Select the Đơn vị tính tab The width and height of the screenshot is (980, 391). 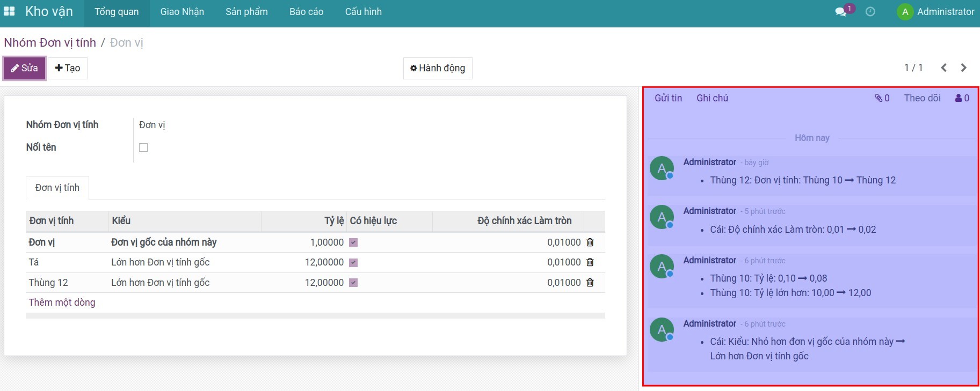tap(57, 188)
